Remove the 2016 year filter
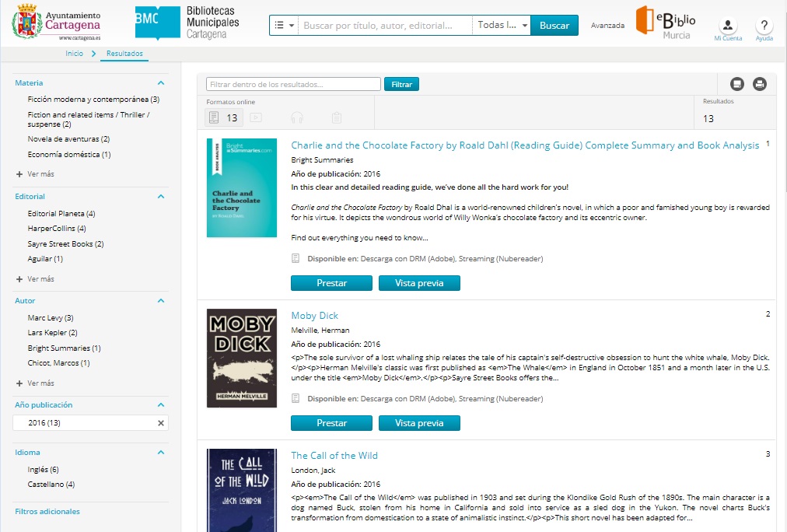787x532 pixels. [x=161, y=423]
